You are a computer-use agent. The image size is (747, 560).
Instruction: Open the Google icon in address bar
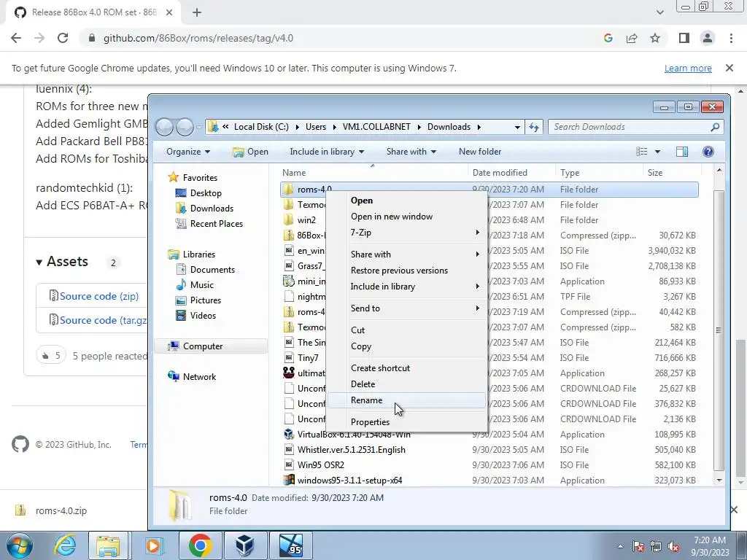click(608, 38)
